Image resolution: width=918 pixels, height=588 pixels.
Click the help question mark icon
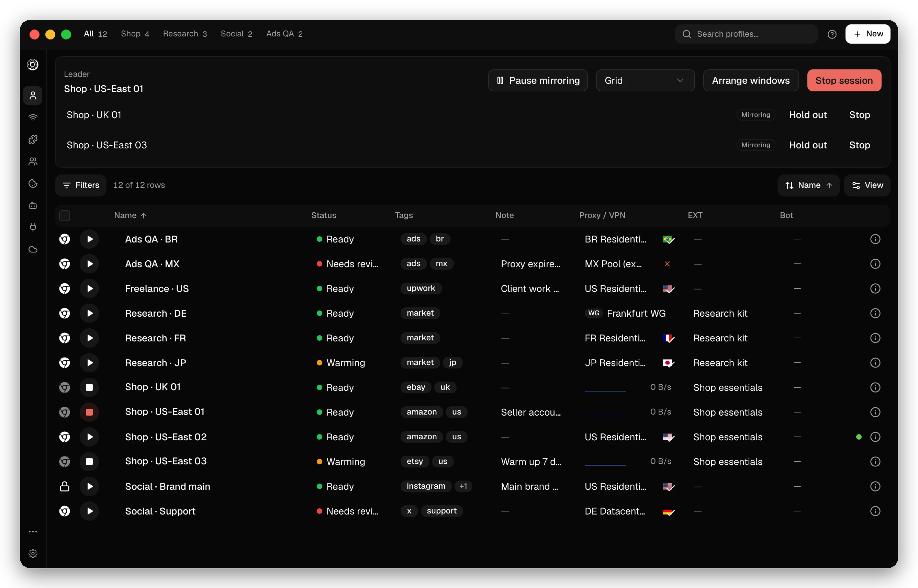tap(832, 34)
